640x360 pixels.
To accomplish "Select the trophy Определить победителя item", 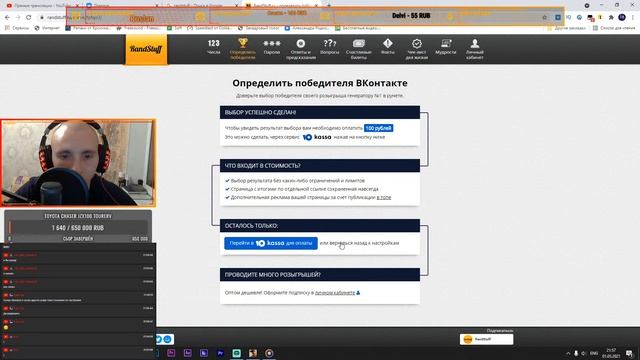I will [243, 49].
